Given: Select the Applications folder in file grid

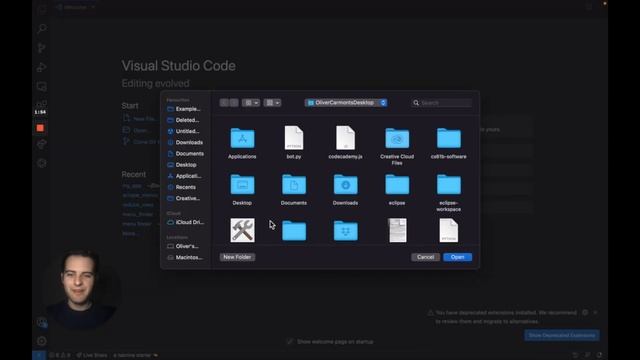Looking at the screenshot, I should click(242, 142).
